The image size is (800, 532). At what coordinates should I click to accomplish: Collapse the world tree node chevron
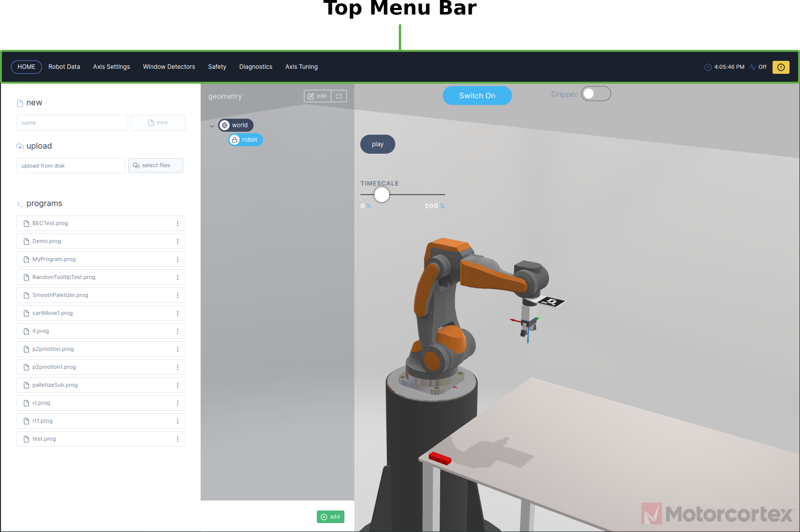coord(212,126)
